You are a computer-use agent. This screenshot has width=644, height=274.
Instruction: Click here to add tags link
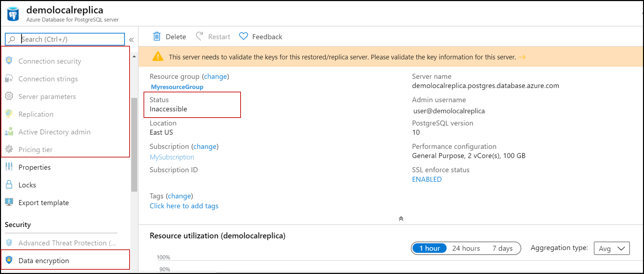coord(184,206)
